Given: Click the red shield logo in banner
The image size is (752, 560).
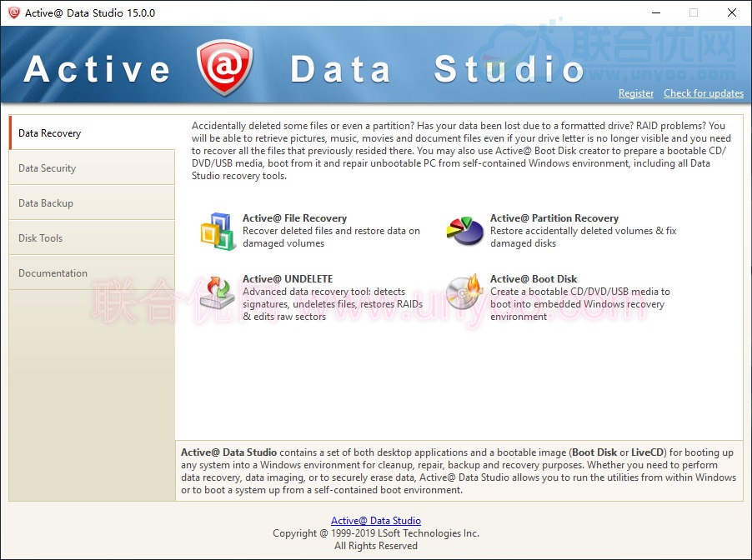Looking at the screenshot, I should click(224, 67).
